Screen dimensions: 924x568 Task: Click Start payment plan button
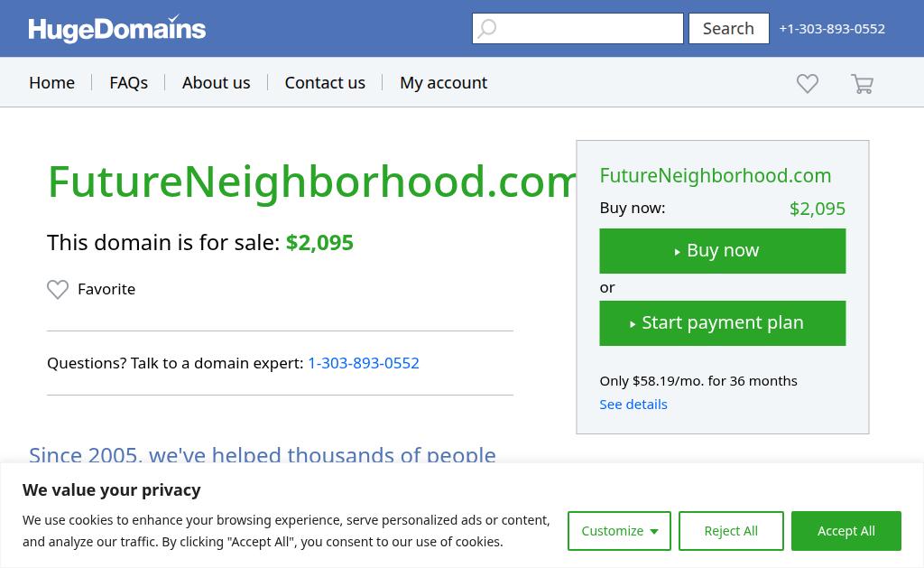pyautogui.click(x=723, y=323)
